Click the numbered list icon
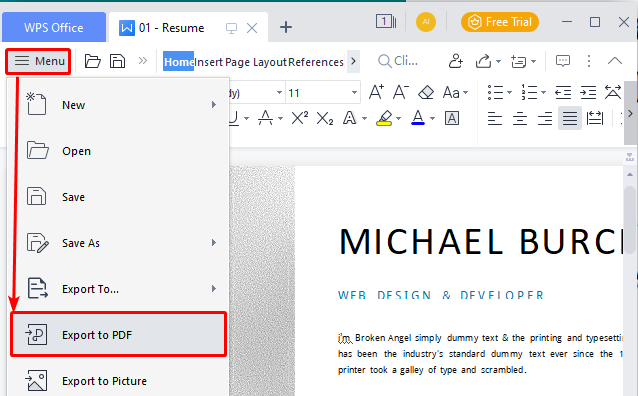Screen dimensions: 638x396 529,92
